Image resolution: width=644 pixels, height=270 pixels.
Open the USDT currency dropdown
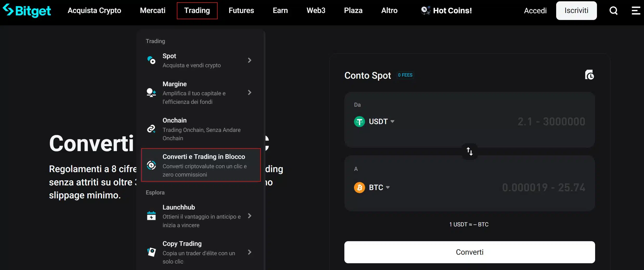[382, 122]
